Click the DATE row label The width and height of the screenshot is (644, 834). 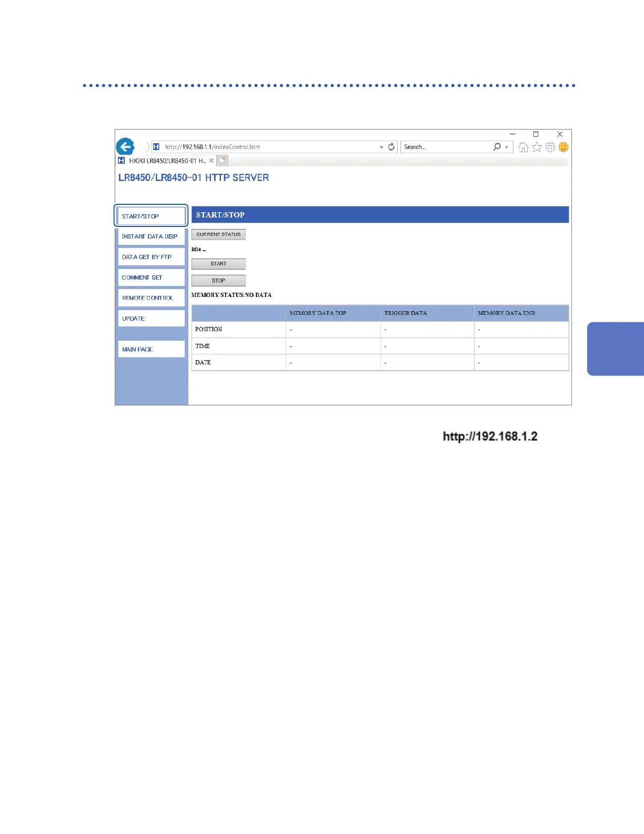(203, 362)
